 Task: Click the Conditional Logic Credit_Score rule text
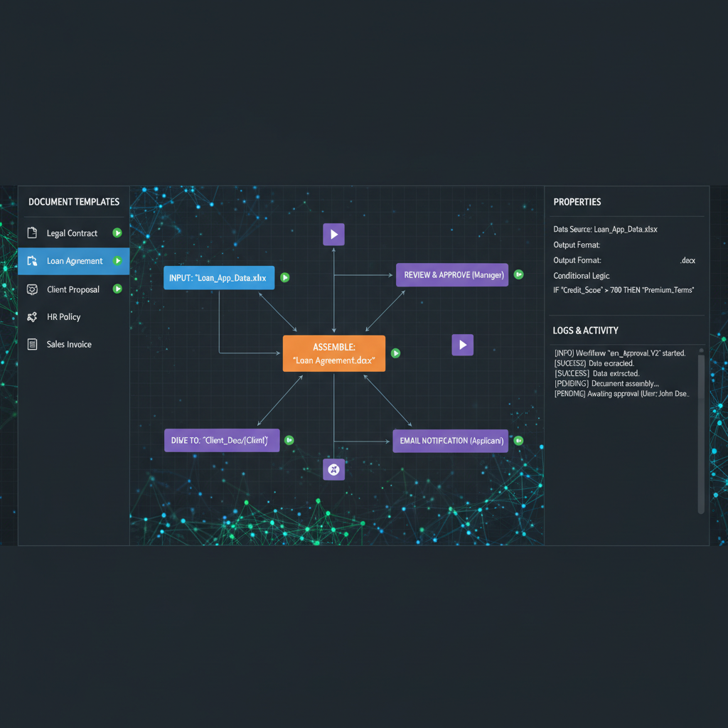coord(623,290)
